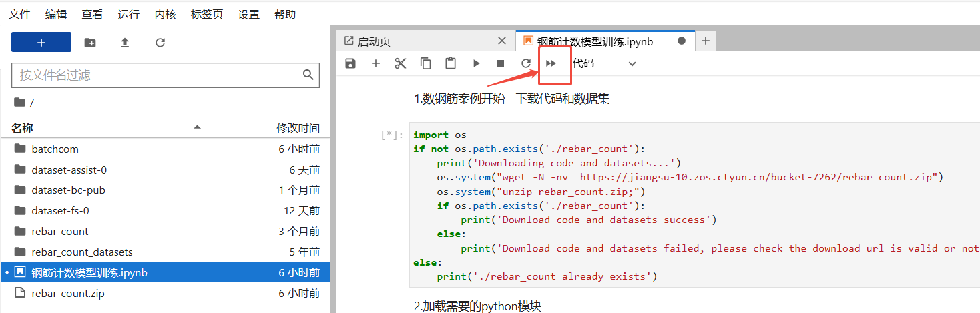Click the notebook icon beside 钢筋计数模型训练.ipynb row

[x=19, y=272]
